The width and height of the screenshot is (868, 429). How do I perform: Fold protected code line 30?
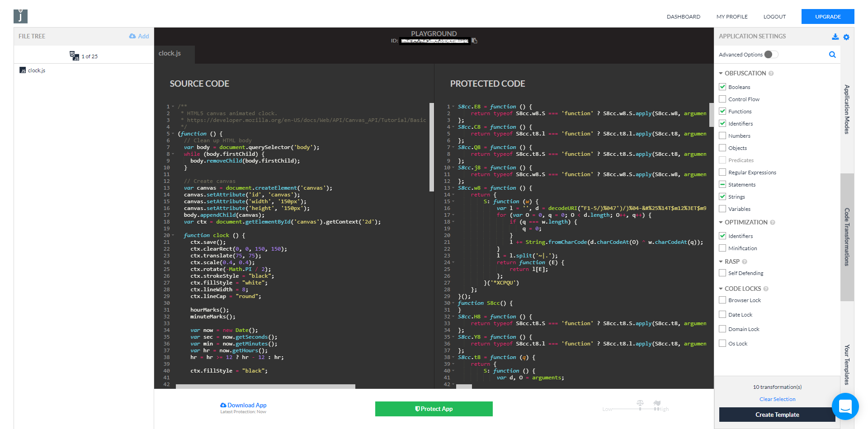(x=453, y=303)
